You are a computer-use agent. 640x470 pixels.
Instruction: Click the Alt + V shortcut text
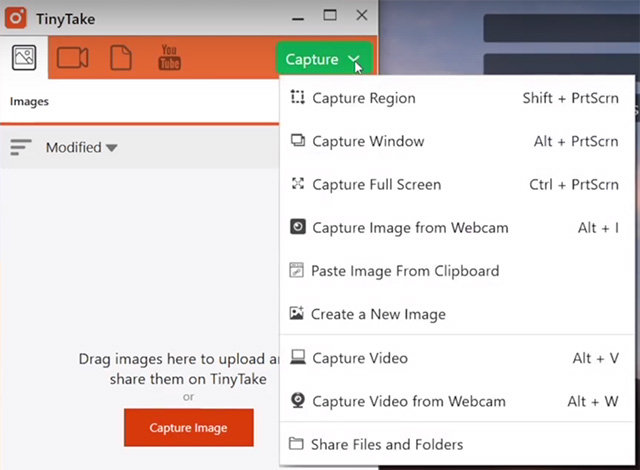(x=596, y=358)
